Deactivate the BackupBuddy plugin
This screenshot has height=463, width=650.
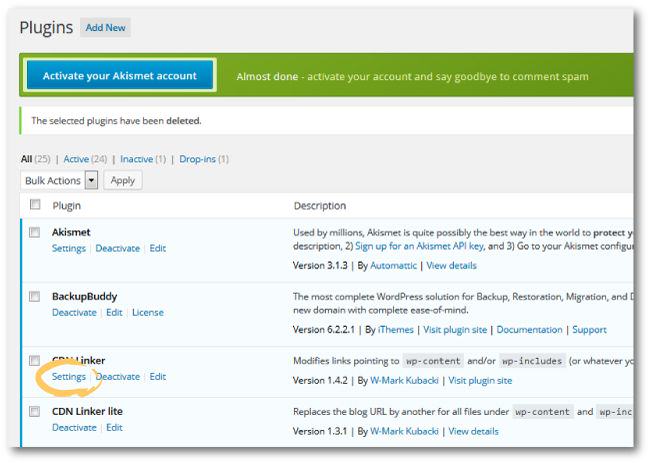[74, 313]
